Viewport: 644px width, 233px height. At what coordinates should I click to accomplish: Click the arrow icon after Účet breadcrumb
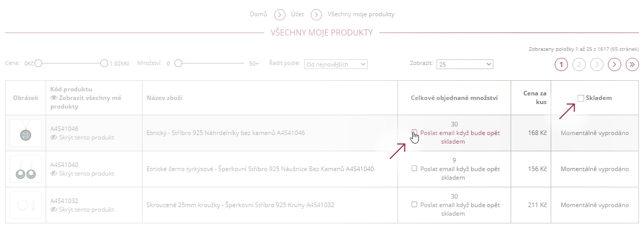(317, 14)
